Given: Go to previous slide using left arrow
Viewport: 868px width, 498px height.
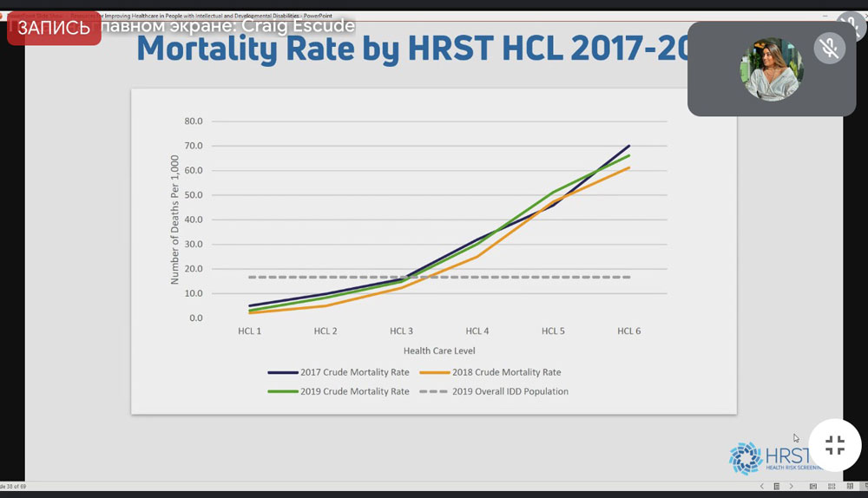Looking at the screenshot, I should pos(762,487).
